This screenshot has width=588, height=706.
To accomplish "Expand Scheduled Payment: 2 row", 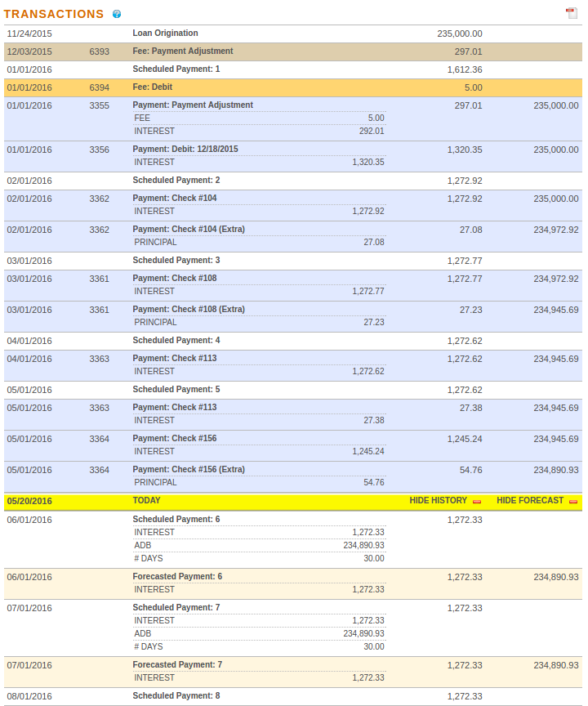I will (293, 181).
